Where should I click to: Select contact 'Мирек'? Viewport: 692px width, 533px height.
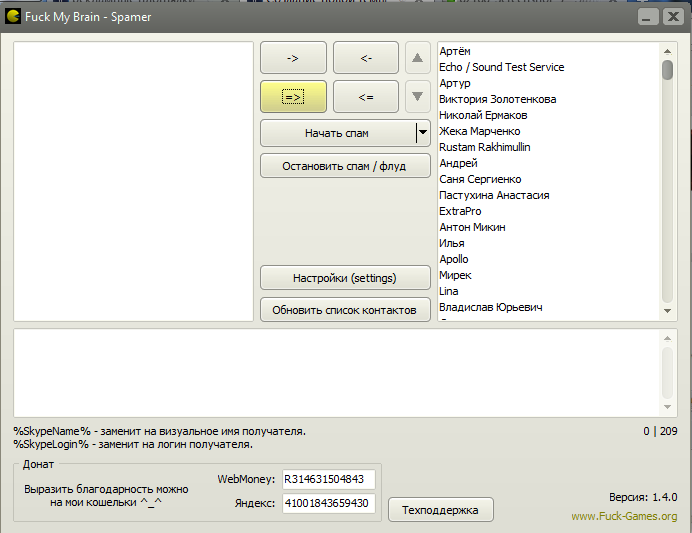tap(455, 275)
